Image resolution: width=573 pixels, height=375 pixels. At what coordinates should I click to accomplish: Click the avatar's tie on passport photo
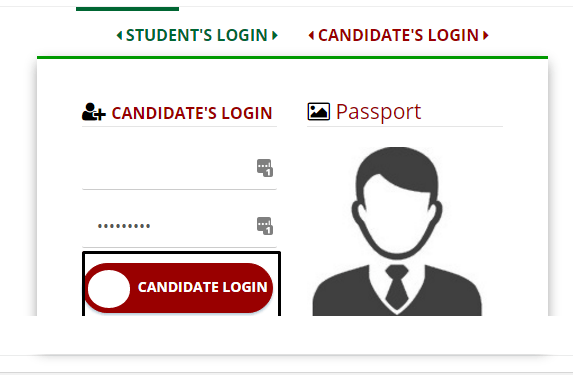[x=397, y=288]
